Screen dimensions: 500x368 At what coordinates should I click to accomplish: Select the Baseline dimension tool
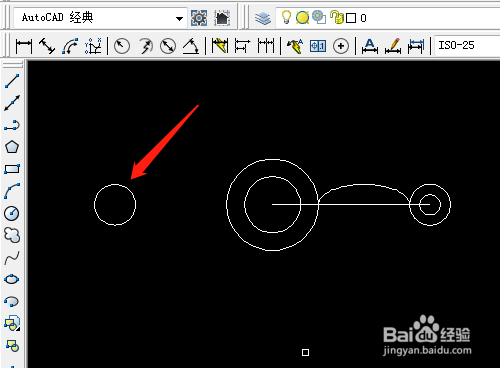point(242,46)
